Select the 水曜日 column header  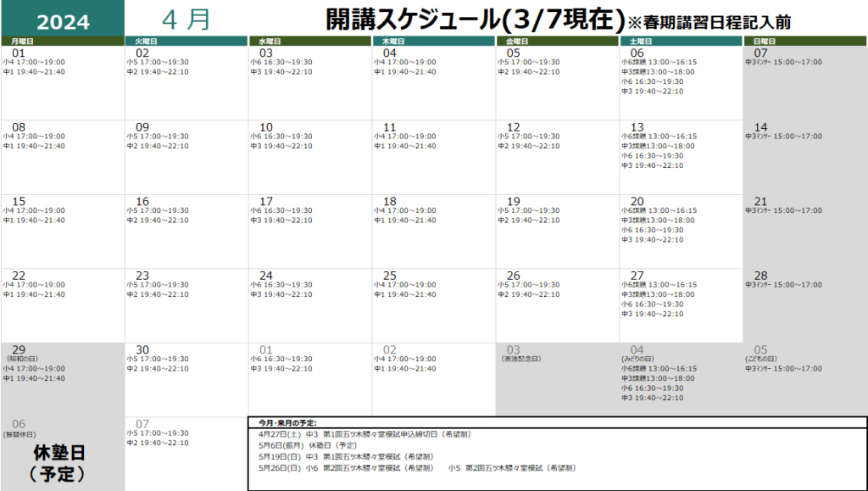[309, 41]
